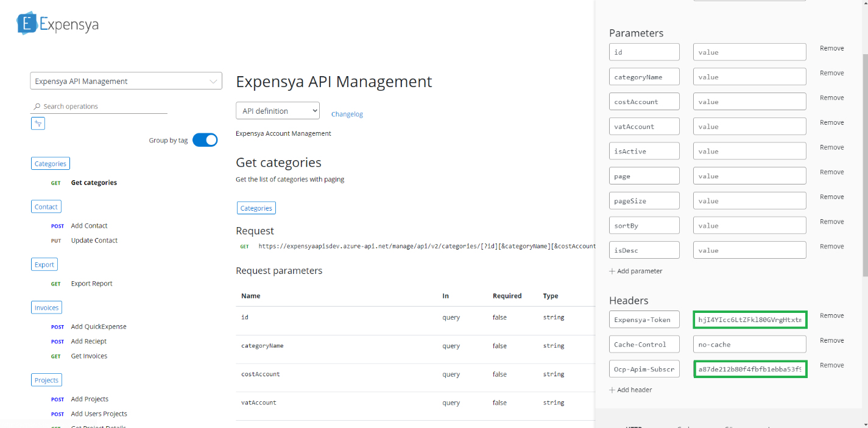
Task: Open the Add Users Projects operation
Action: coord(99,414)
